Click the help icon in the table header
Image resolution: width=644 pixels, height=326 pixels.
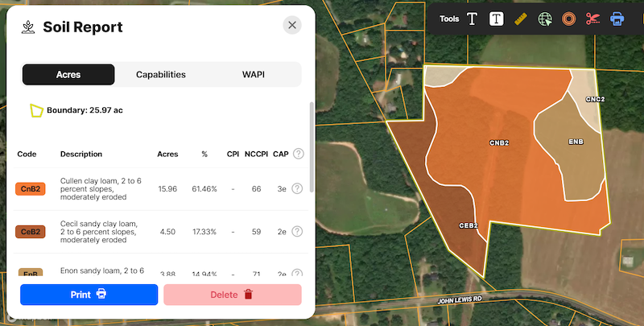299,154
